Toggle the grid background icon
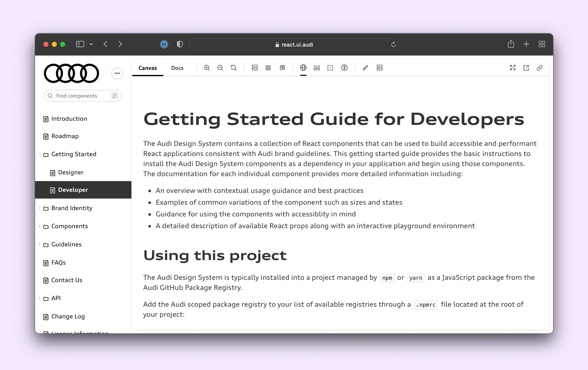The height and width of the screenshot is (370, 588). click(268, 68)
